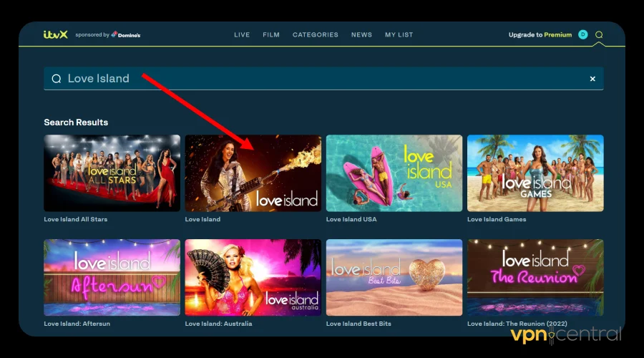Open MY LIST in the navigation
The width and height of the screenshot is (644, 358).
(399, 35)
